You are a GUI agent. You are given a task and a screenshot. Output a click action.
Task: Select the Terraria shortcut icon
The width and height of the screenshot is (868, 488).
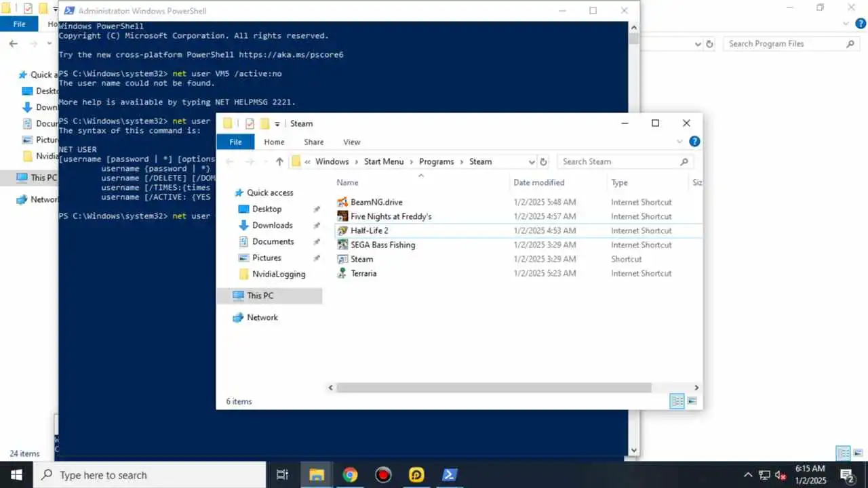point(343,273)
